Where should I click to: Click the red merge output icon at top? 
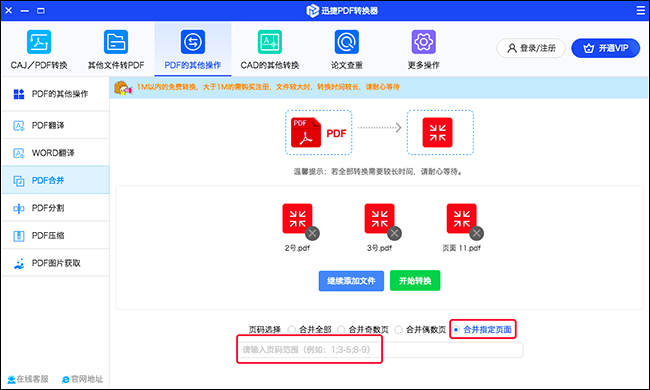point(437,133)
